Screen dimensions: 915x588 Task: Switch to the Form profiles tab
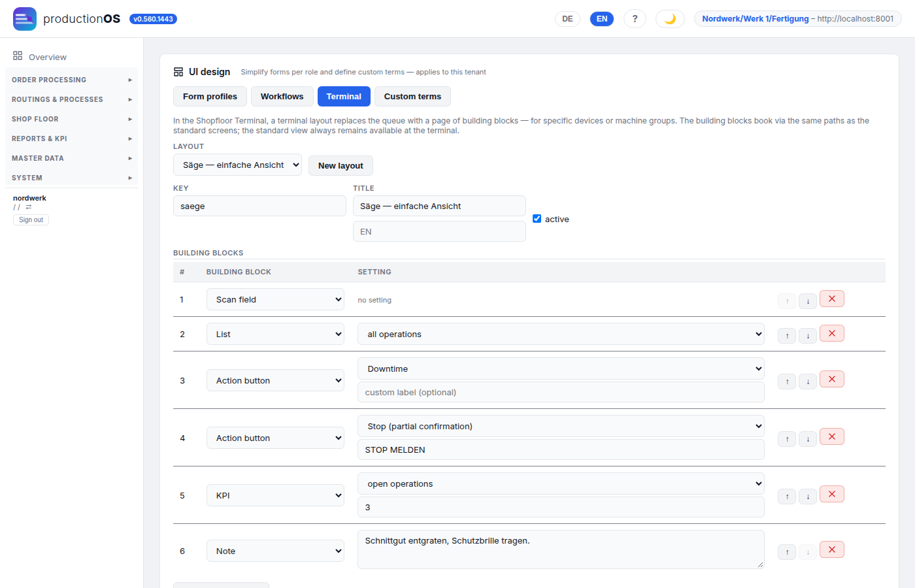pos(210,96)
